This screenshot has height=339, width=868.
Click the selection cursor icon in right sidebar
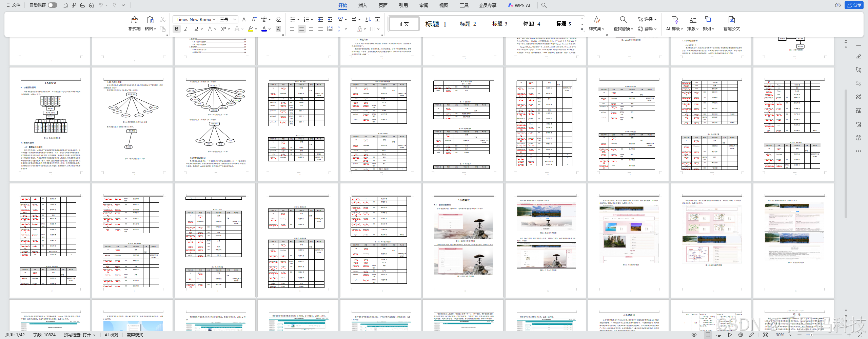pos(858,70)
